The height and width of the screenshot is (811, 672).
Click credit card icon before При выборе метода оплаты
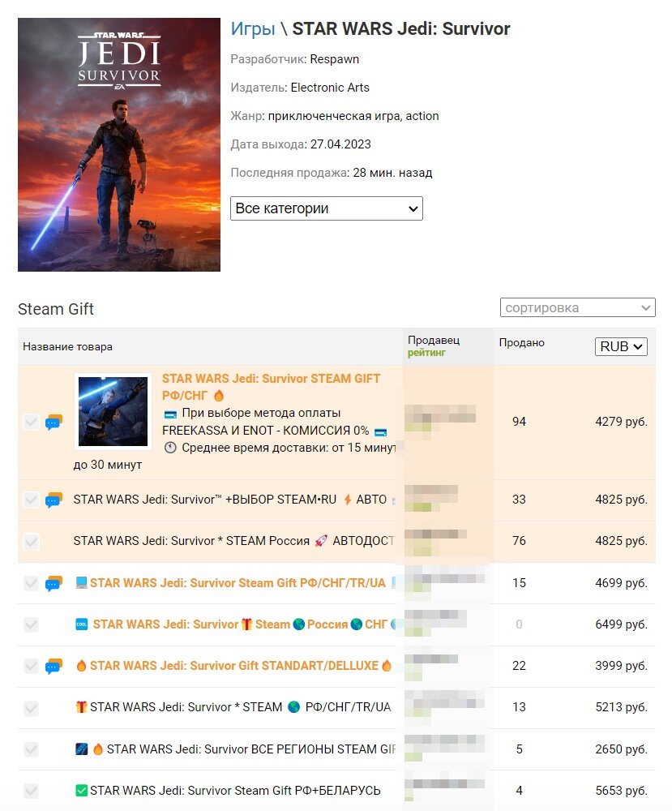pos(170,414)
